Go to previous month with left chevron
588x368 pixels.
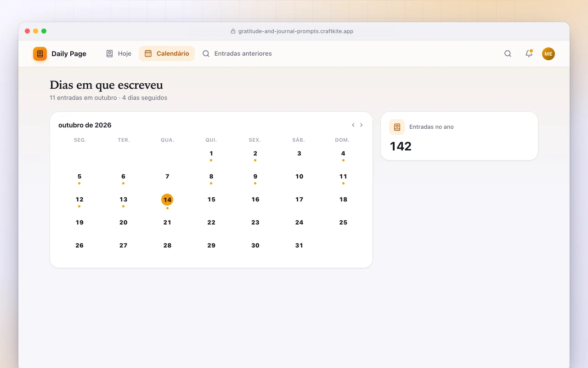coord(353,125)
